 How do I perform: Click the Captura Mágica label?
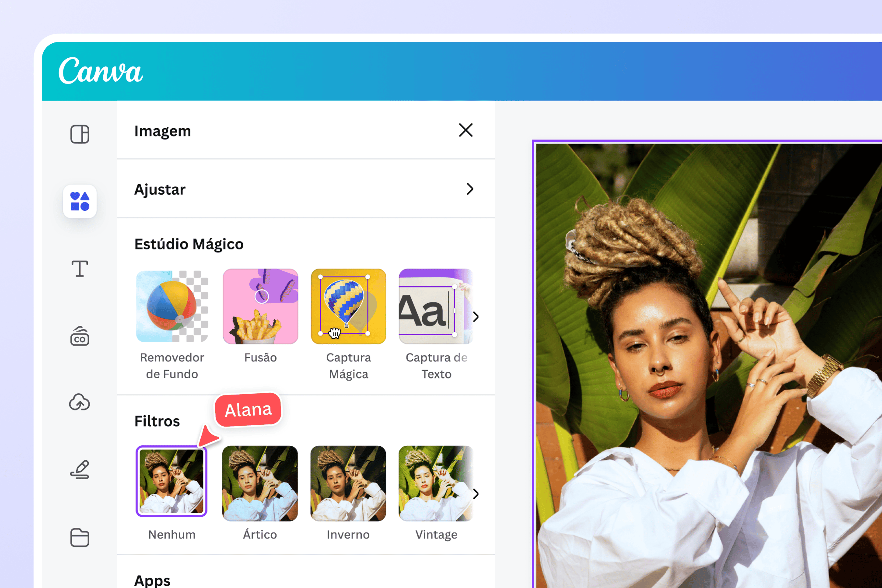(x=348, y=366)
